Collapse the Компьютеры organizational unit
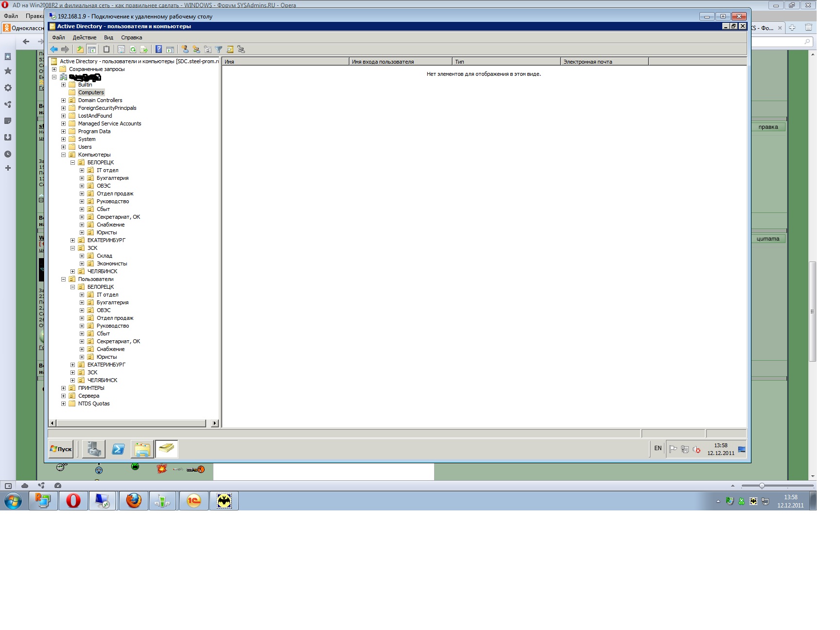 pos(63,155)
